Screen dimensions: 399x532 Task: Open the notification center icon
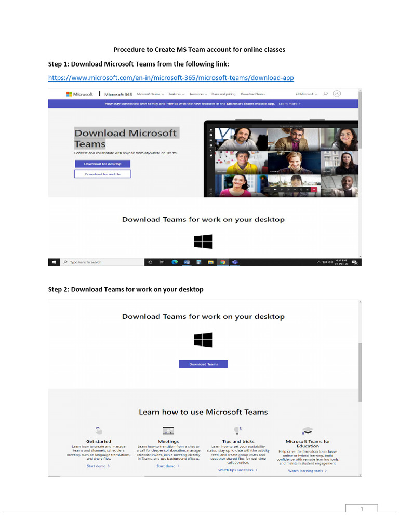[x=355, y=262]
